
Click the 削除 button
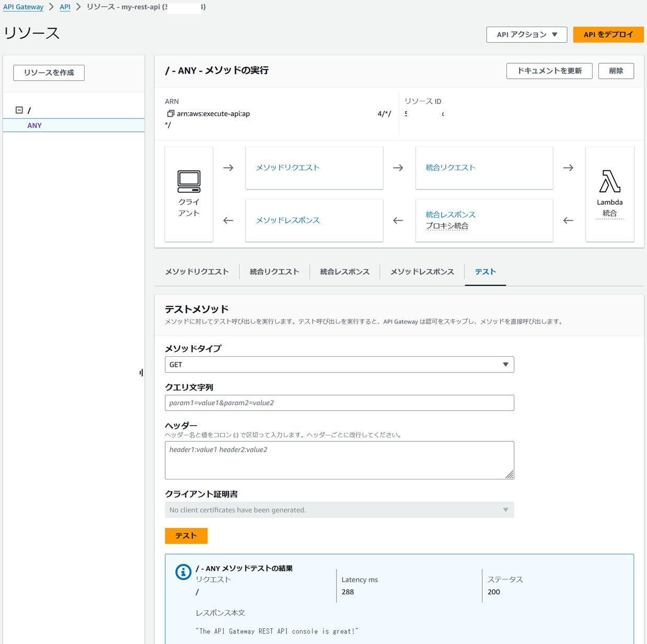click(616, 71)
